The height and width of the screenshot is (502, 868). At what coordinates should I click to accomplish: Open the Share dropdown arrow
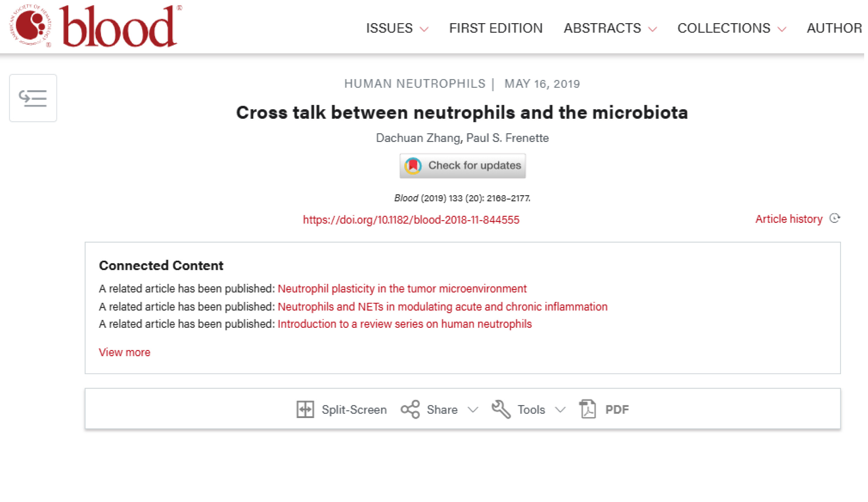473,410
